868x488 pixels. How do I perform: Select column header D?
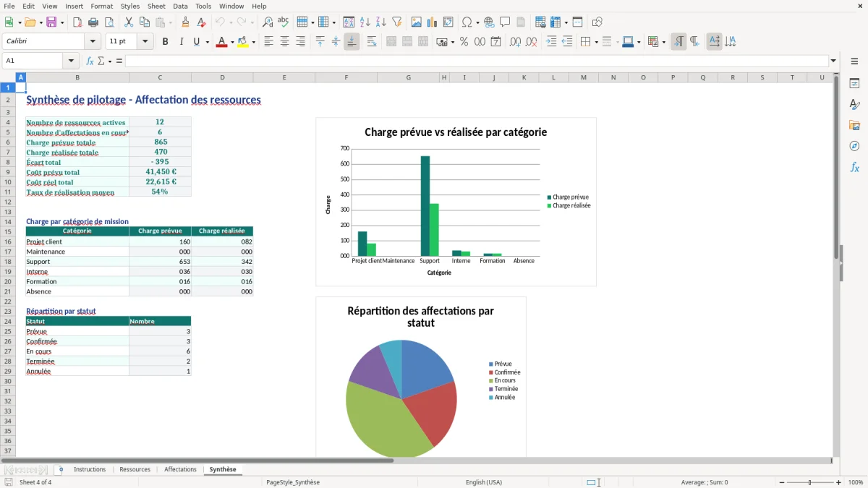222,77
